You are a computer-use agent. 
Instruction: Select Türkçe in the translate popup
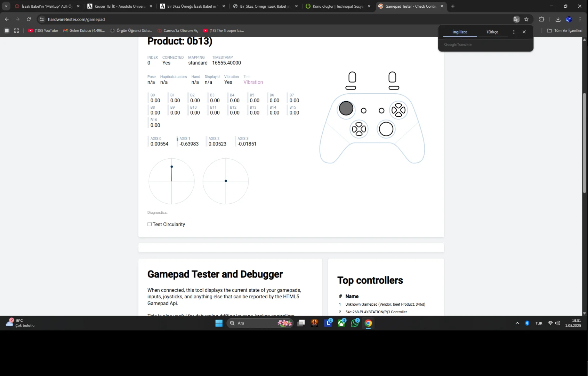click(492, 32)
